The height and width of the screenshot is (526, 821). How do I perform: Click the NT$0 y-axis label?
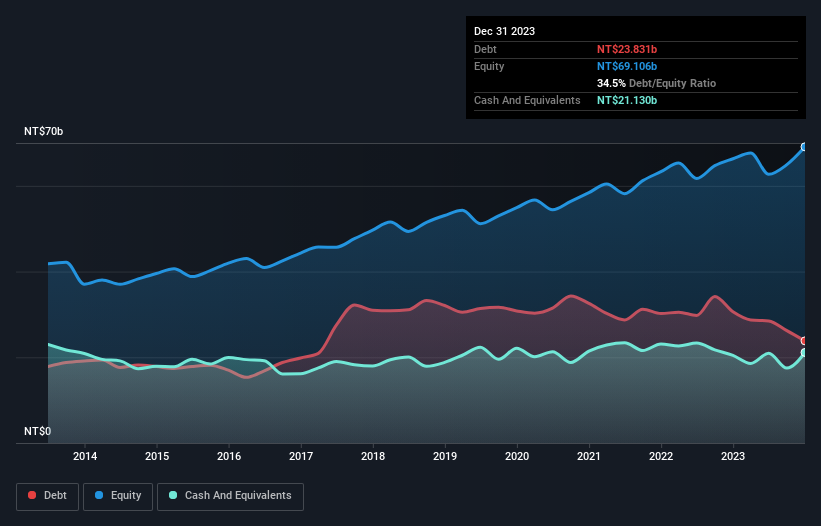[38, 431]
